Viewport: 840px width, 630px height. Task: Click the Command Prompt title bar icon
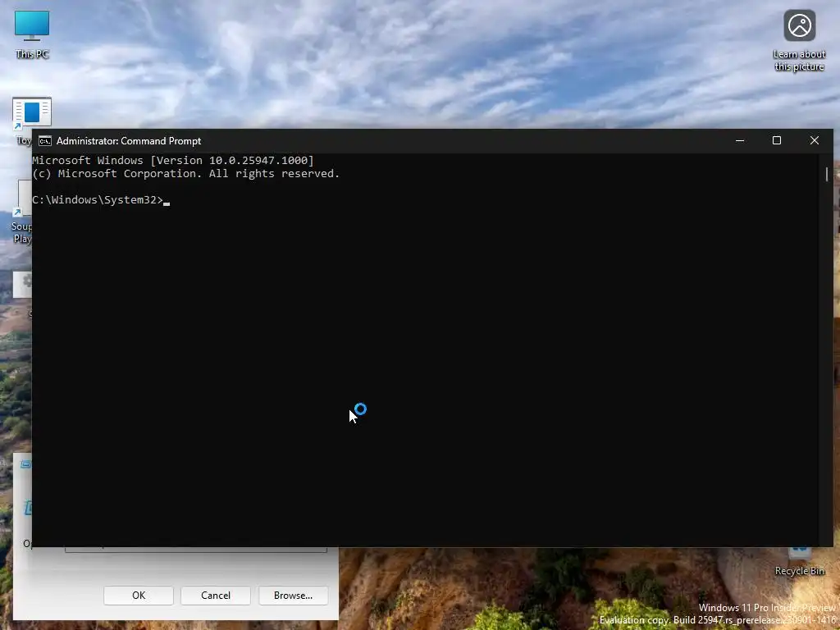[45, 141]
